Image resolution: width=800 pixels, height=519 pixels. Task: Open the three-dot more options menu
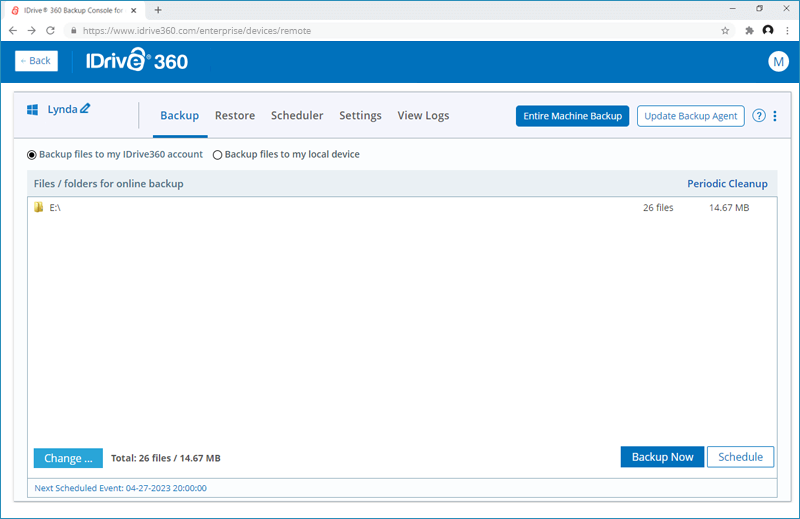coord(774,116)
